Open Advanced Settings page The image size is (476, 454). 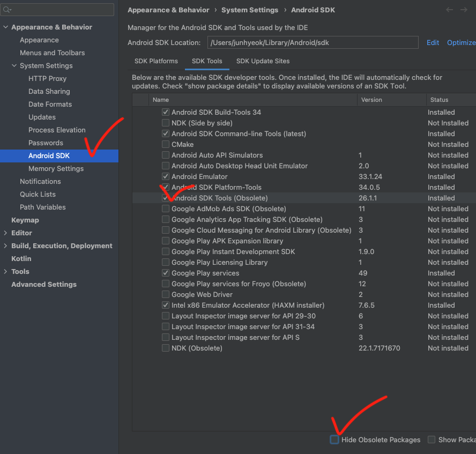pos(44,285)
